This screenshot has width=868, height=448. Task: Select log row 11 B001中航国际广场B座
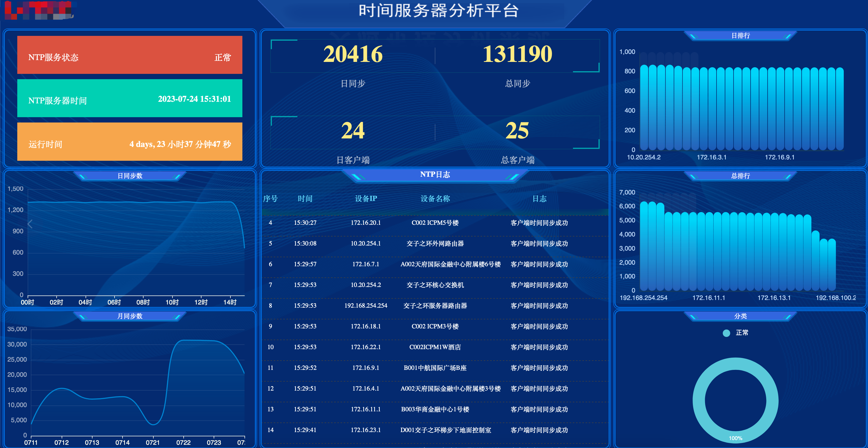point(435,368)
